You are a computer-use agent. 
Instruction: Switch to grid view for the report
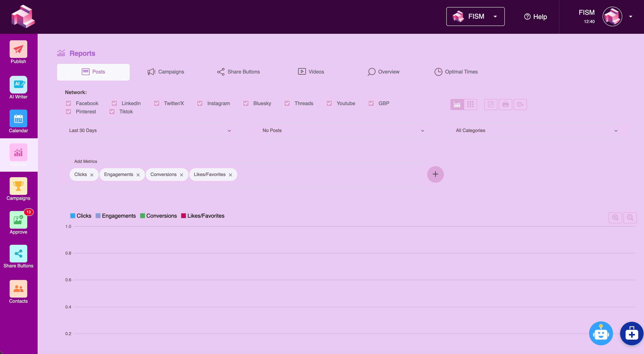pyautogui.click(x=470, y=104)
